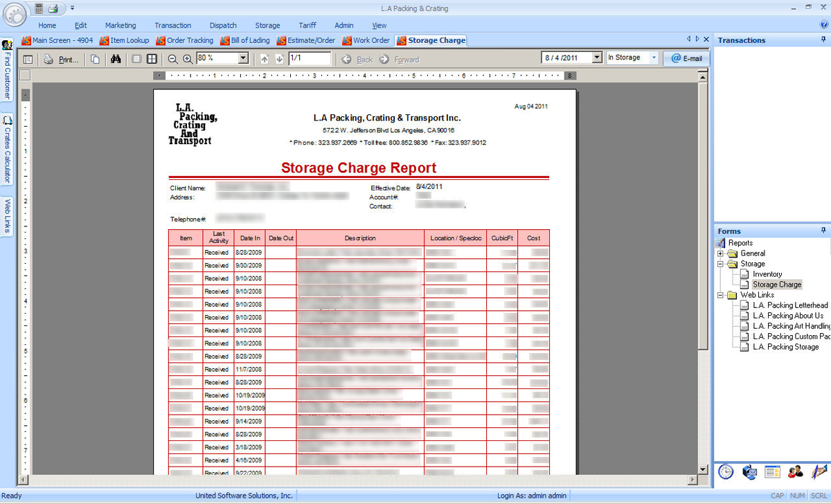Image resolution: width=831 pixels, height=504 pixels.
Task: Expand the General folder in Forms tree
Action: click(720, 253)
